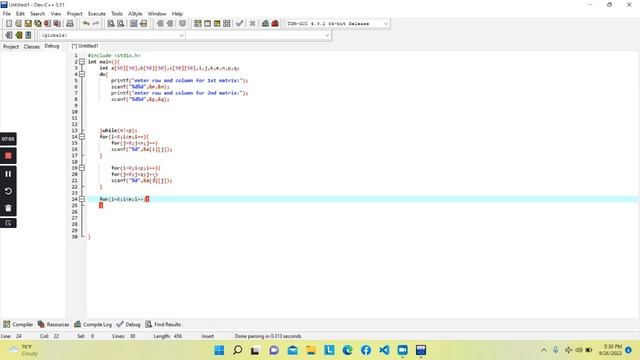Click the New file toolbar icon
This screenshot has width=640, height=360.
[9, 24]
